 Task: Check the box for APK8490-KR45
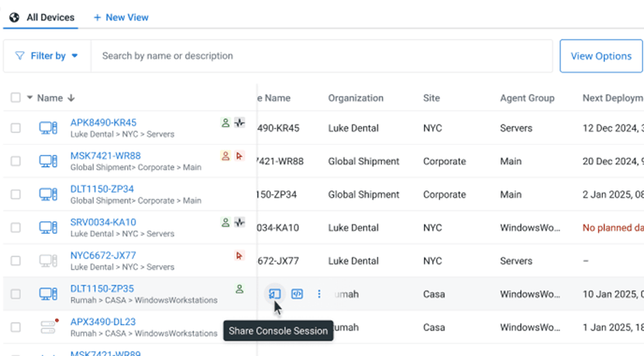point(15,128)
